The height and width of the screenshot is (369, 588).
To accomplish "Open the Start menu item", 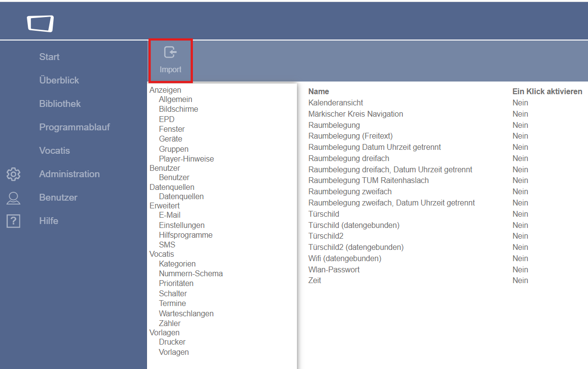I will pyautogui.click(x=49, y=57).
